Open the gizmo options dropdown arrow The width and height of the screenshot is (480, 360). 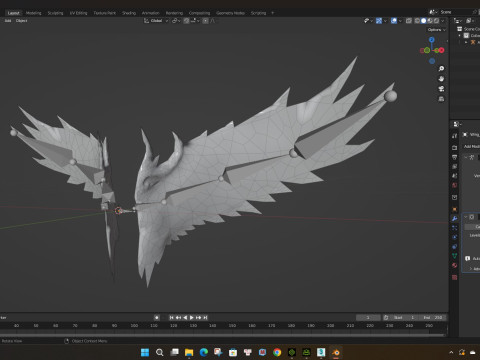pos(385,21)
